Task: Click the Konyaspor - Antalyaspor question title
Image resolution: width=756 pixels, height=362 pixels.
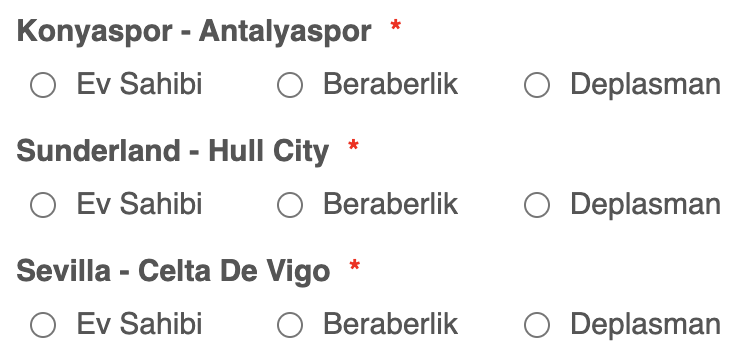Action: 194,33
